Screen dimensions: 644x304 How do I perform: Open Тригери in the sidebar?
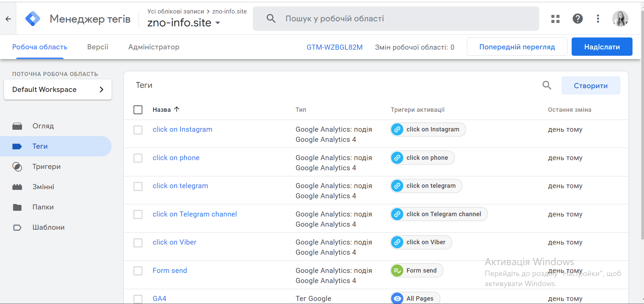(56, 167)
